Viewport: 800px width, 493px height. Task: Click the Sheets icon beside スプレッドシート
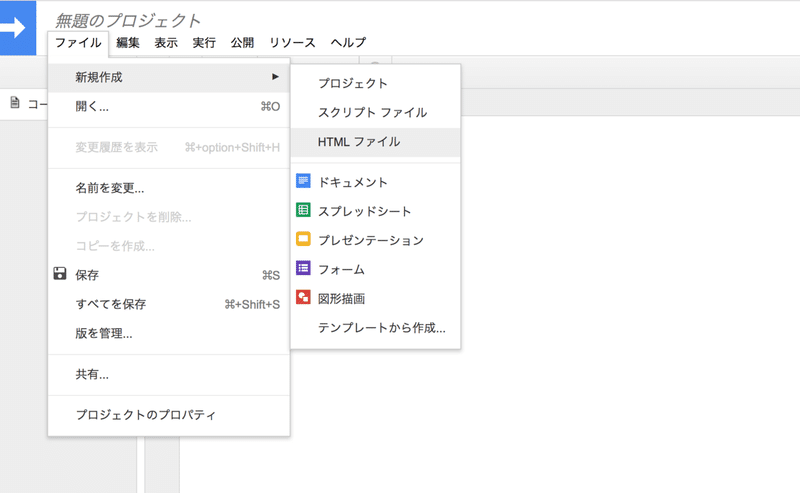(303, 210)
